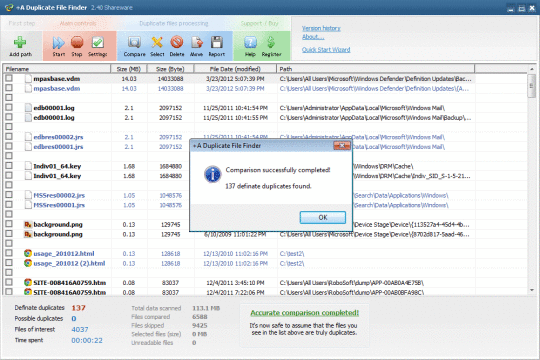Click Time spent value 00:00:22
This screenshot has width=540, height=360.
pyautogui.click(x=87, y=340)
